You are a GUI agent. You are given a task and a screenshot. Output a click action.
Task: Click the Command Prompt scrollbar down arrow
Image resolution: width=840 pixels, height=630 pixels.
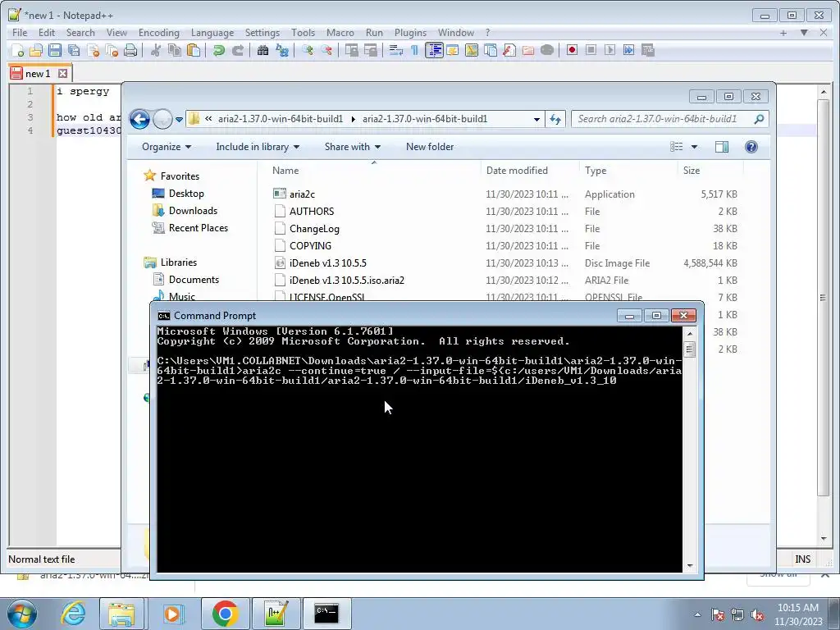tap(689, 565)
